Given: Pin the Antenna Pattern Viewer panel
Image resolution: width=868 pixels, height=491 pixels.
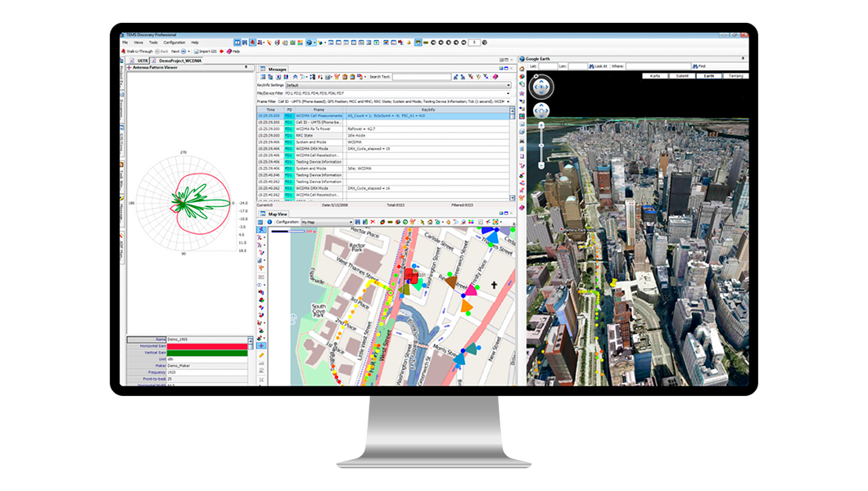Looking at the screenshot, I should click(246, 67).
